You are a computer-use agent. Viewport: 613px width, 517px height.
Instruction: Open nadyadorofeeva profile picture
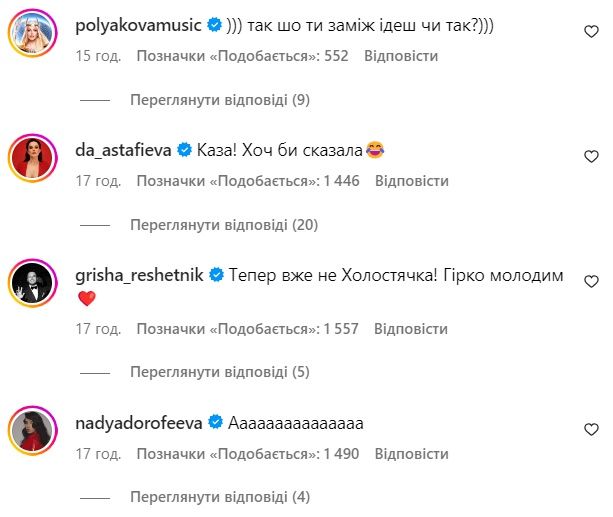click(x=31, y=430)
